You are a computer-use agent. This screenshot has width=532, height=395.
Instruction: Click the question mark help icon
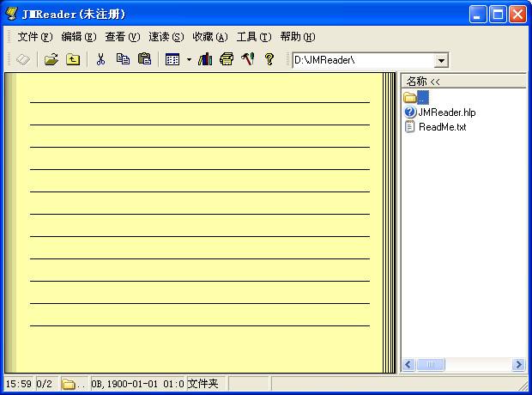coord(269,60)
